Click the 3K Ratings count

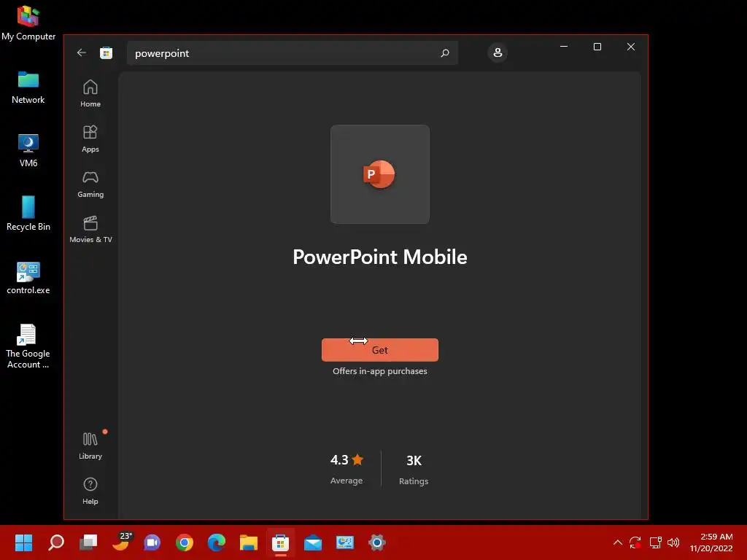coord(414,469)
